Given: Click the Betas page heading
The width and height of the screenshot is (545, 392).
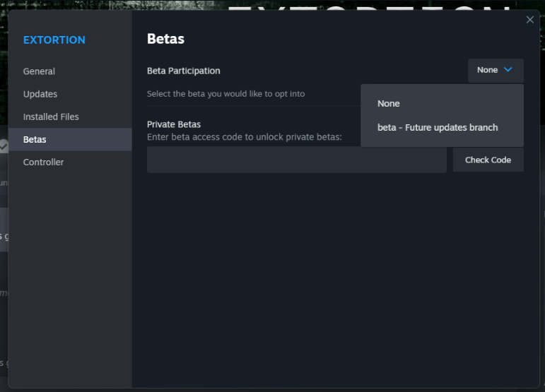Looking at the screenshot, I should click(165, 39).
